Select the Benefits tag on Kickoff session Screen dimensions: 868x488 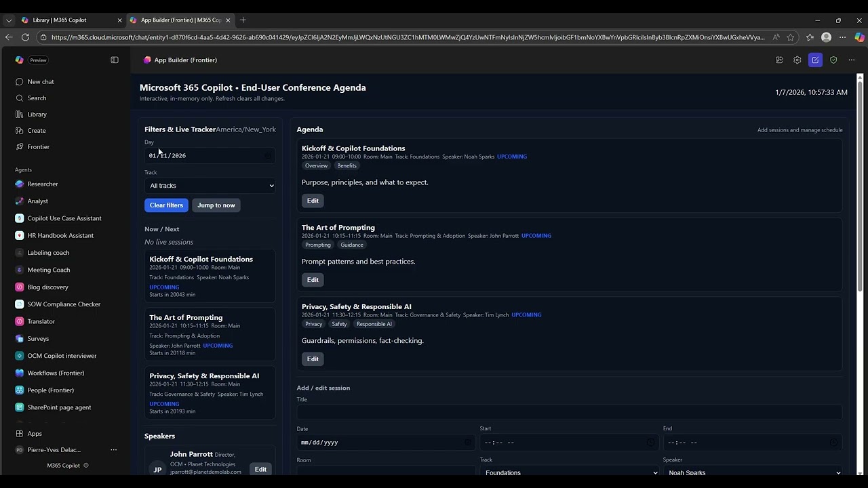pyautogui.click(x=347, y=166)
